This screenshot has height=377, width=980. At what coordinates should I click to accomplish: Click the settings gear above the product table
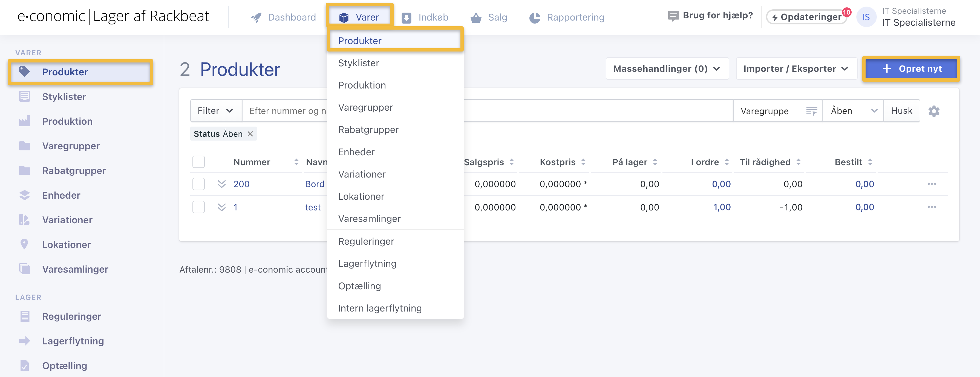(934, 111)
